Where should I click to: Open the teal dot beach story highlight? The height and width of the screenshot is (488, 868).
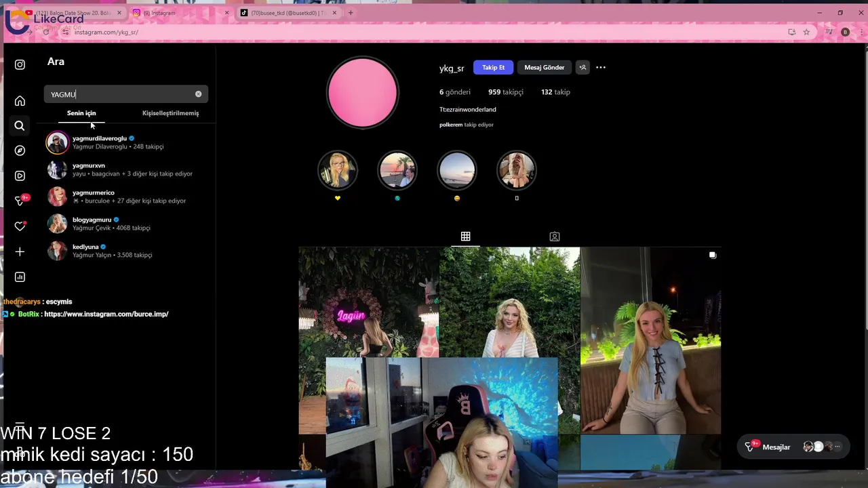click(397, 170)
